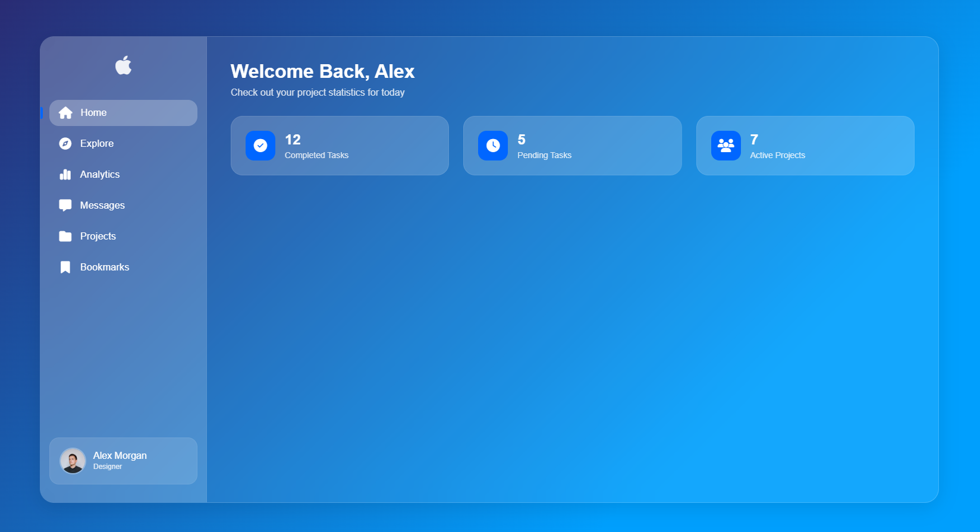Open the Explore section label
Viewport: 980px width, 532px height.
pyautogui.click(x=97, y=144)
